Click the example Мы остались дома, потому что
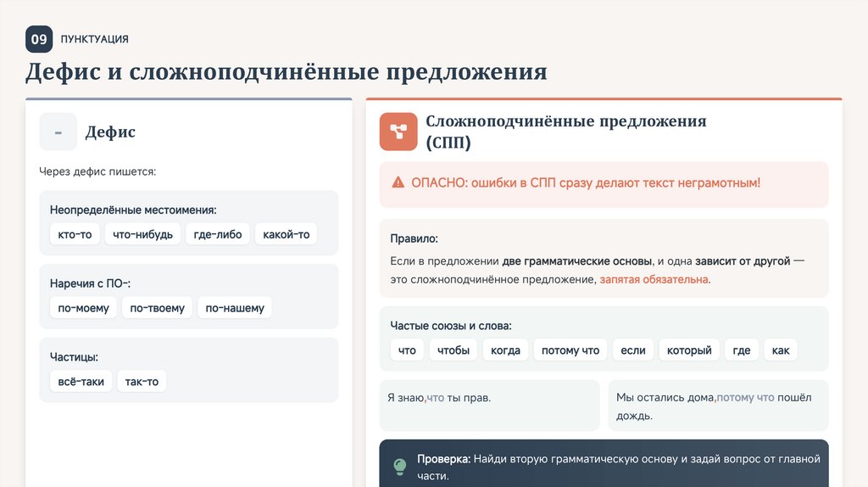The width and height of the screenshot is (868, 487). click(x=695, y=398)
